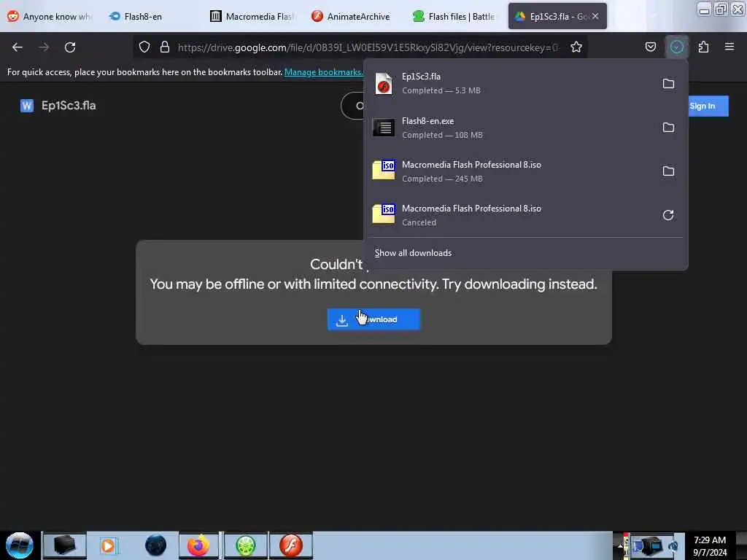Retry the canceled Macromedia Flash Professional 8.iso download
747x560 pixels.
pos(668,215)
